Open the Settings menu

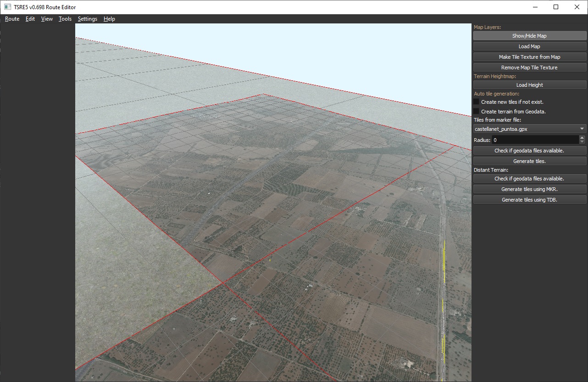[87, 19]
